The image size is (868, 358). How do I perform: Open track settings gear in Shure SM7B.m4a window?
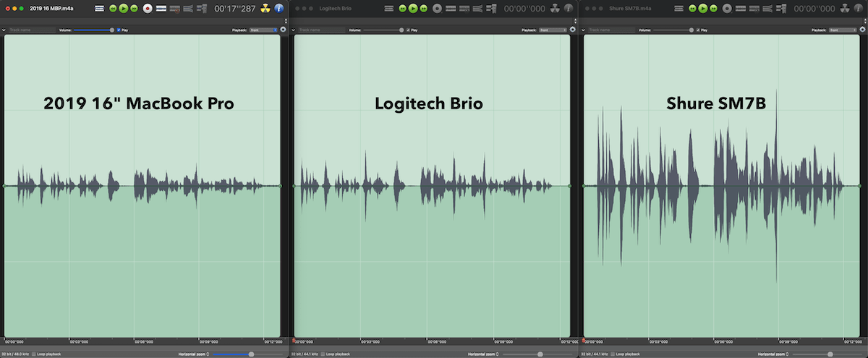coord(862,30)
